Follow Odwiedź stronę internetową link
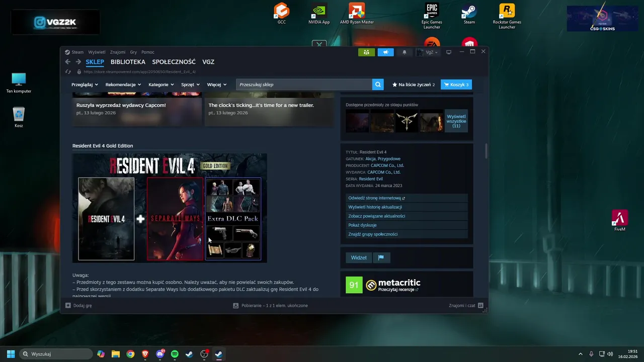The width and height of the screenshot is (644, 362). tap(407, 198)
